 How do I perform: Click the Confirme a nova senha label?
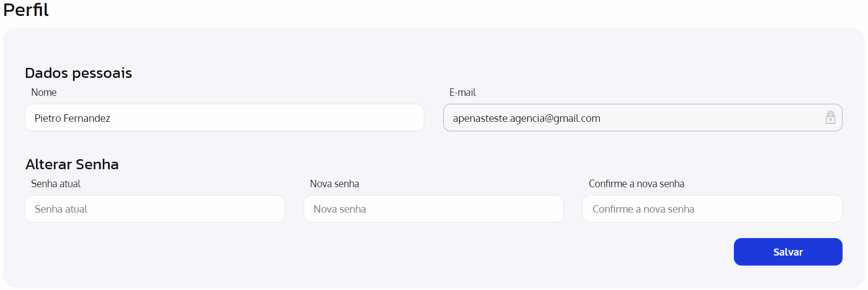point(636,184)
